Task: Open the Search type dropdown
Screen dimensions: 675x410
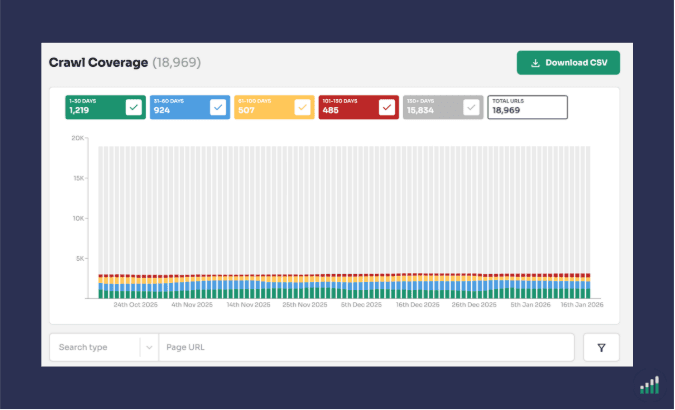Action: pyautogui.click(x=96, y=347)
